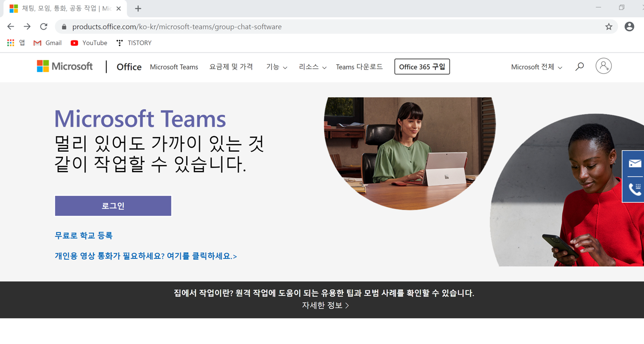Screen dimensions: 644x344
Task: Go to the Office home link
Action: (x=129, y=67)
